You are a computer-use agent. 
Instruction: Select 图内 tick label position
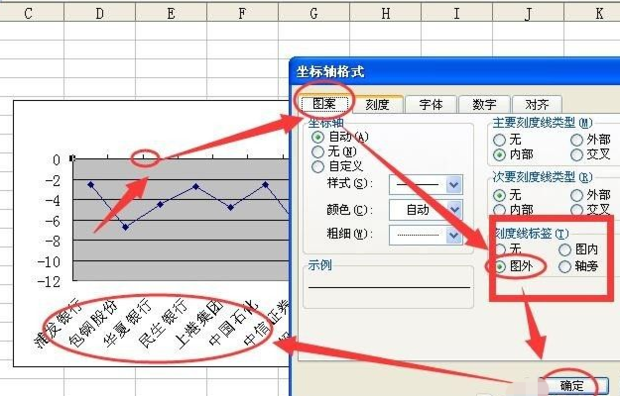coord(565,250)
